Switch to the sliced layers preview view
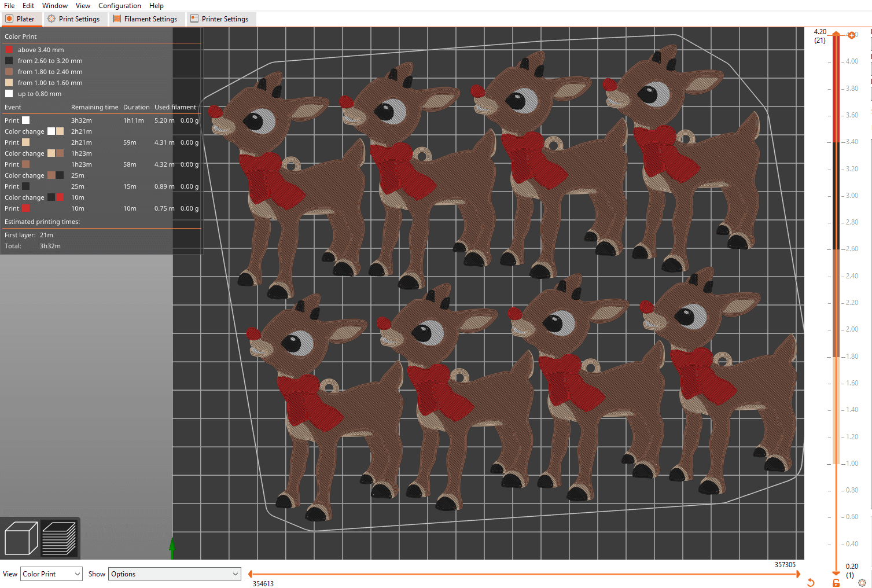Screen dimensions: 872x588 tap(59, 538)
